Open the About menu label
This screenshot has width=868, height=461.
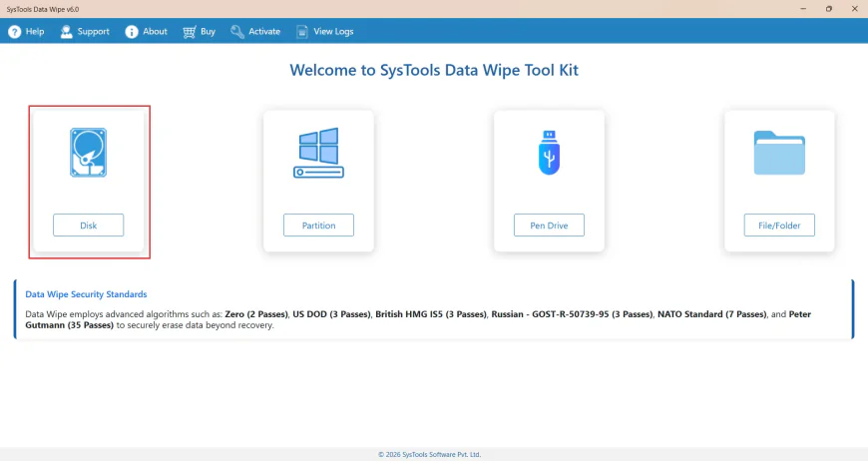[155, 32]
